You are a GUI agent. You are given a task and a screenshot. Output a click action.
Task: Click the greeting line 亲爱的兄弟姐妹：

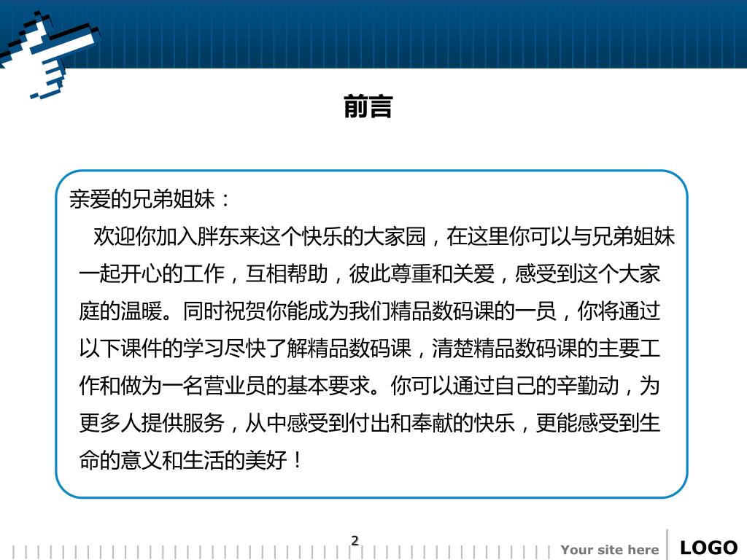pos(150,199)
